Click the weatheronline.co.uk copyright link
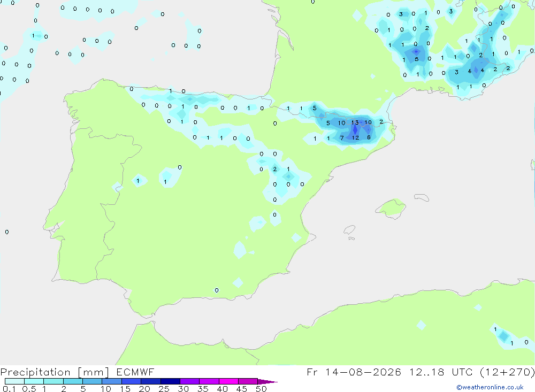Image resolution: width=535 pixels, height=392 pixels. click(490, 387)
